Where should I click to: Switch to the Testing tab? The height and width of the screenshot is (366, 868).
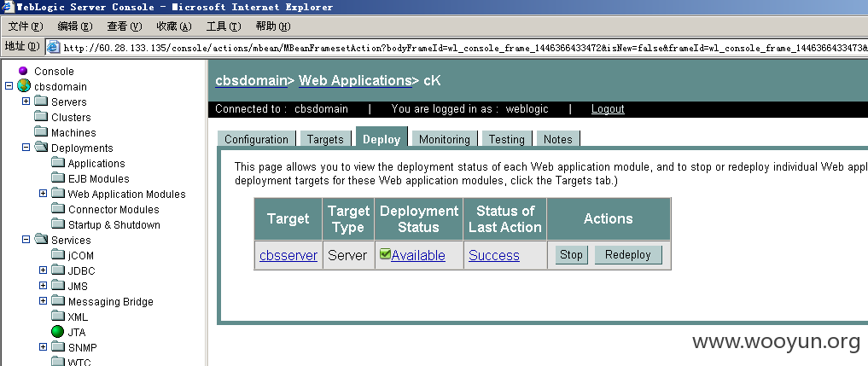tap(506, 139)
